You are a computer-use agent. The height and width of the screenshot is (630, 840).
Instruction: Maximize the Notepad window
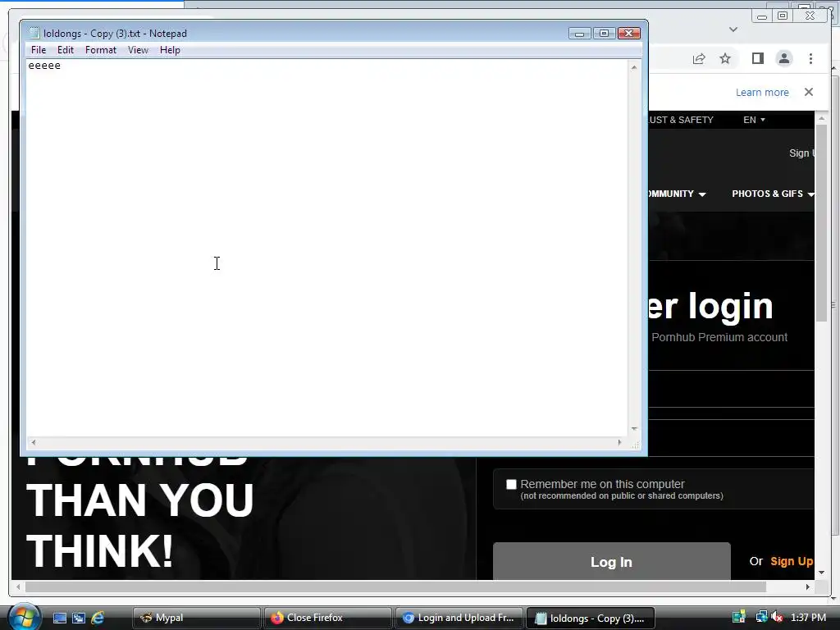tap(604, 34)
